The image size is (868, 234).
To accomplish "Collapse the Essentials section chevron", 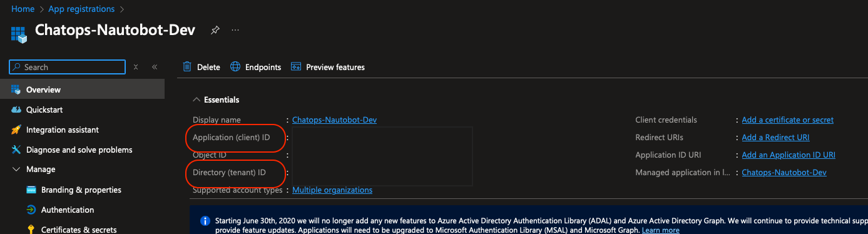I will [197, 99].
